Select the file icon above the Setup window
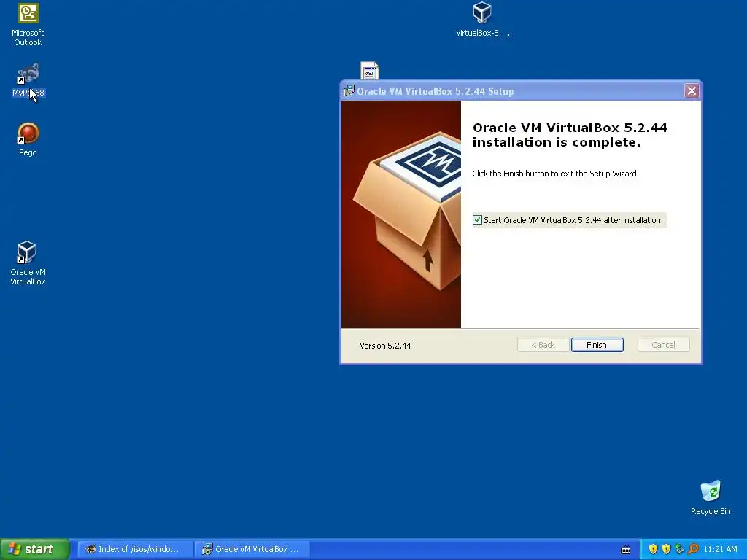The height and width of the screenshot is (560, 747). pos(369,71)
